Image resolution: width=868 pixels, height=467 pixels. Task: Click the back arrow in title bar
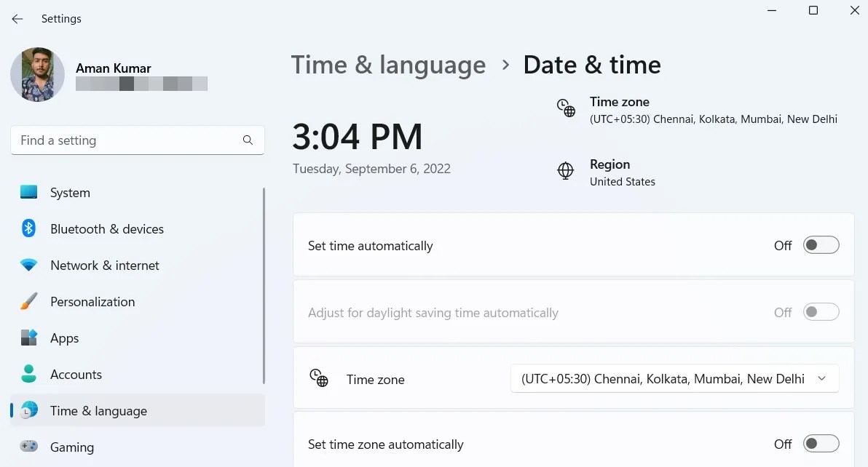click(17, 19)
